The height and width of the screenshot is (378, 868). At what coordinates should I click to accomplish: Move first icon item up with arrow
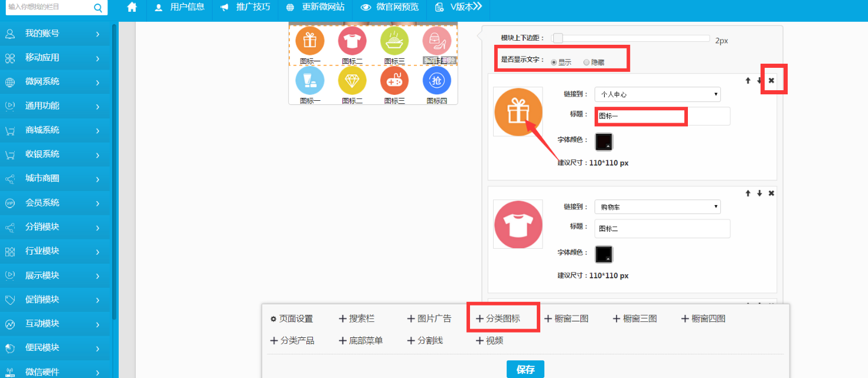tap(748, 80)
